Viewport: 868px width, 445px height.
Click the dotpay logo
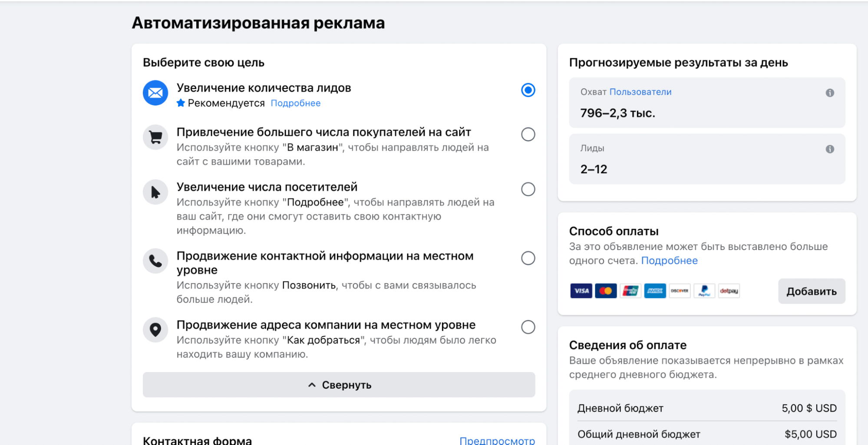(729, 291)
